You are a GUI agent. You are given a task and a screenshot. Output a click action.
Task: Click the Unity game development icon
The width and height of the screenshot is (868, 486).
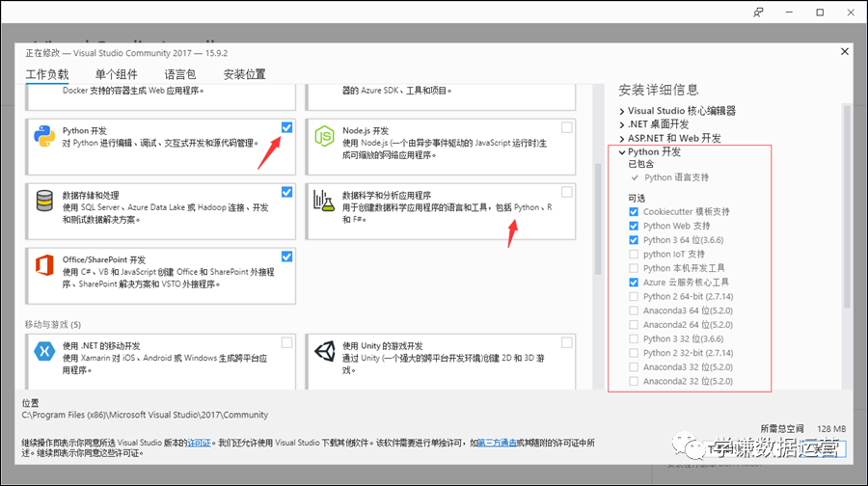[x=324, y=351]
